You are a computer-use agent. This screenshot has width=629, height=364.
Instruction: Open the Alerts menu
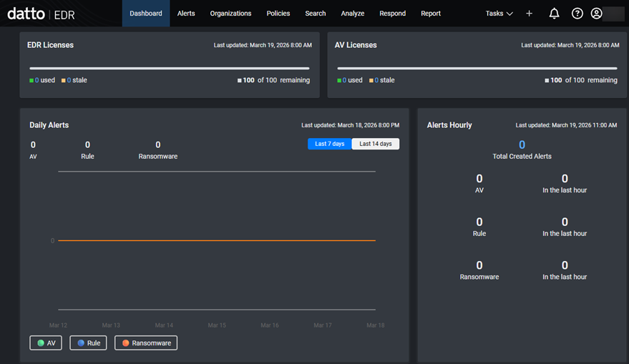186,14
